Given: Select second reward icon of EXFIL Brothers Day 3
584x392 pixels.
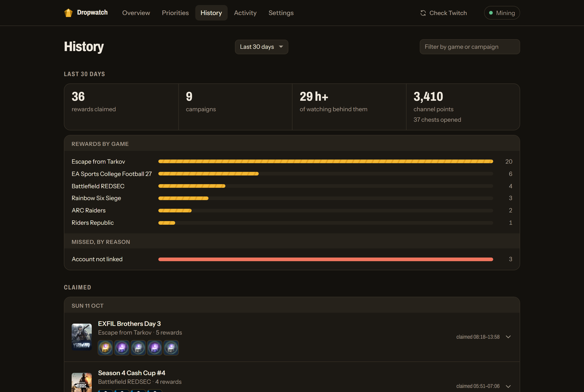Looking at the screenshot, I should point(122,348).
